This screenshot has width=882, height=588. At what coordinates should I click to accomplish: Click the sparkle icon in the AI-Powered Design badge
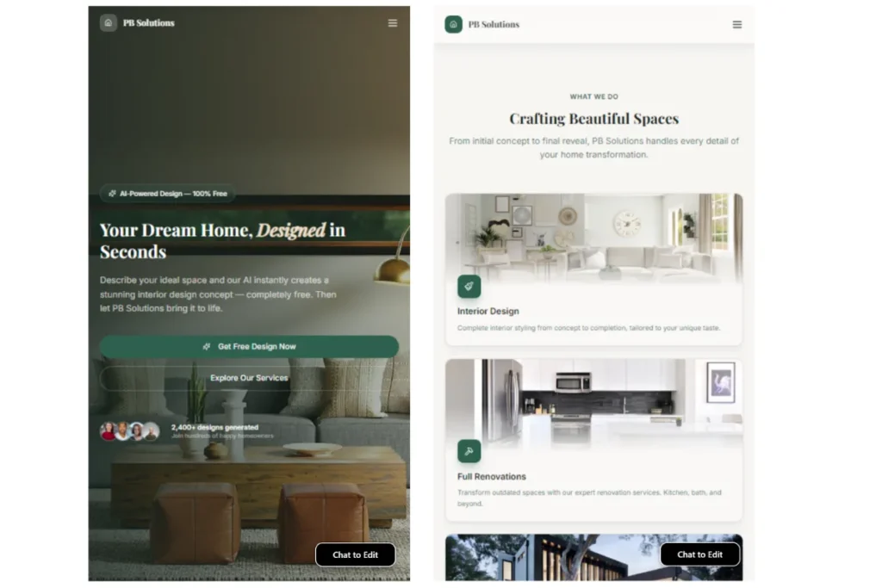pyautogui.click(x=112, y=193)
